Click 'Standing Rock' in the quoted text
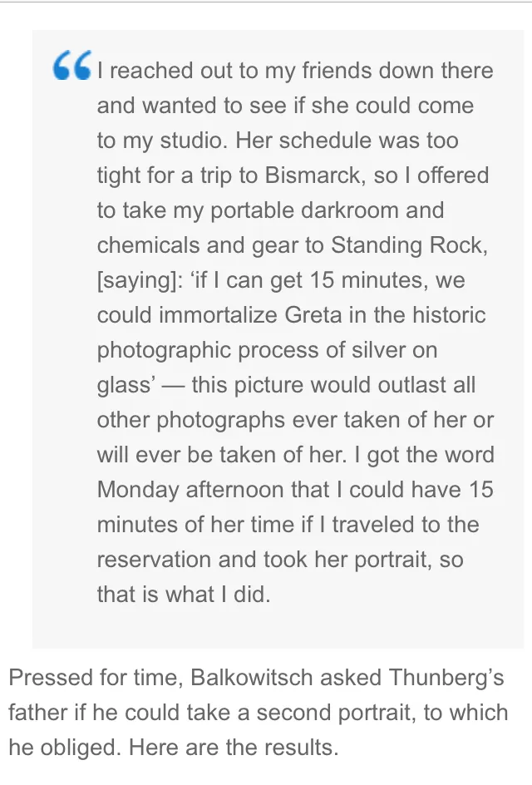The height and width of the screenshot is (785, 532). click(x=409, y=245)
